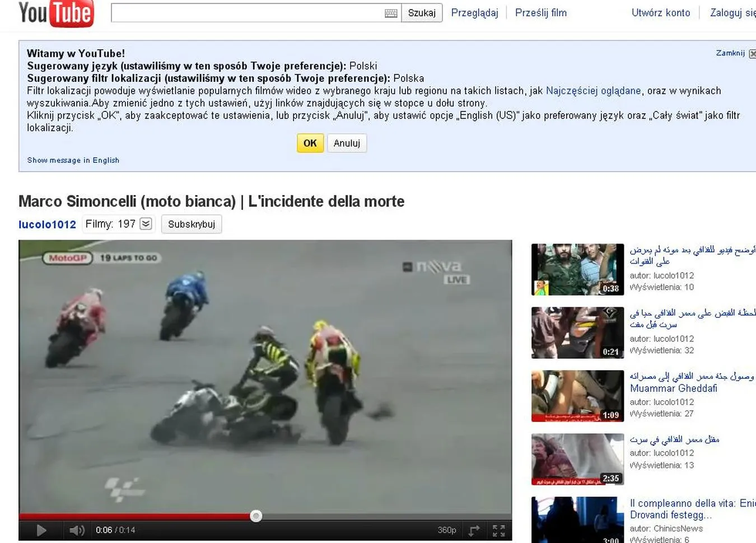756x543 pixels.
Task: Play the video
Action: tap(41, 530)
